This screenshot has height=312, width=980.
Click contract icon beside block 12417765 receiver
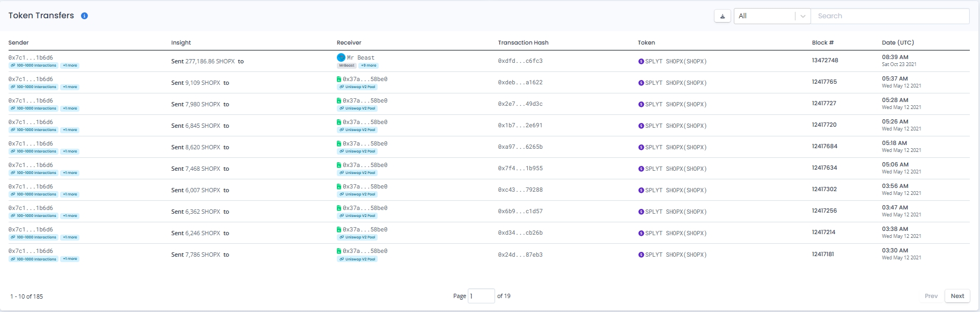click(339, 79)
